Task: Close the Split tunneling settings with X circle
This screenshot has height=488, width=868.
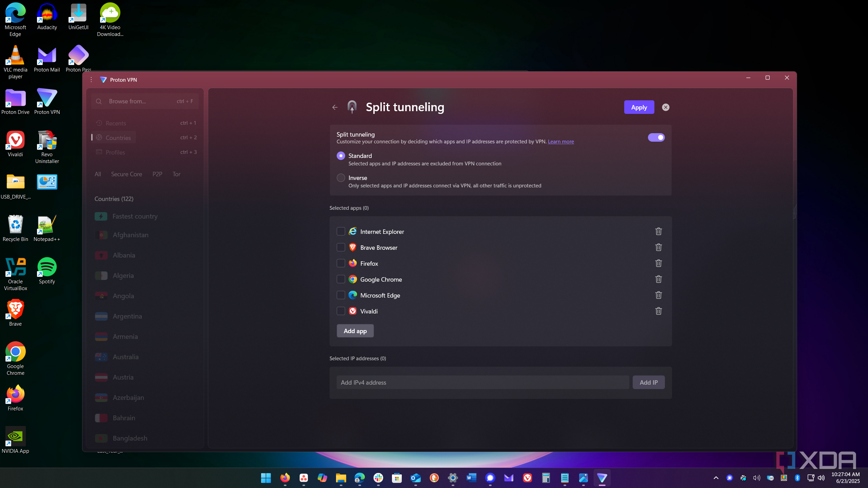Action: coord(666,107)
